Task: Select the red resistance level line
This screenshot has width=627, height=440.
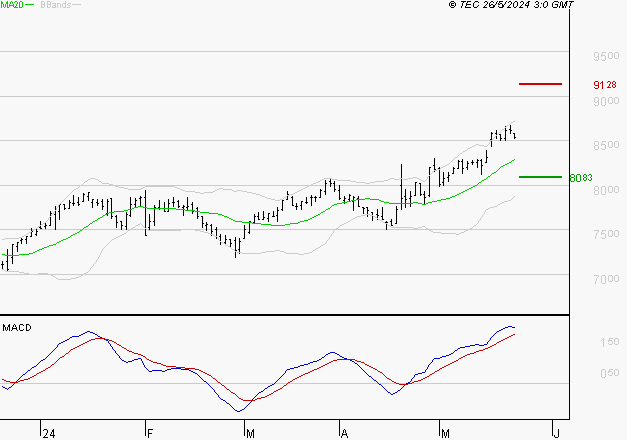Action: pyautogui.click(x=540, y=84)
